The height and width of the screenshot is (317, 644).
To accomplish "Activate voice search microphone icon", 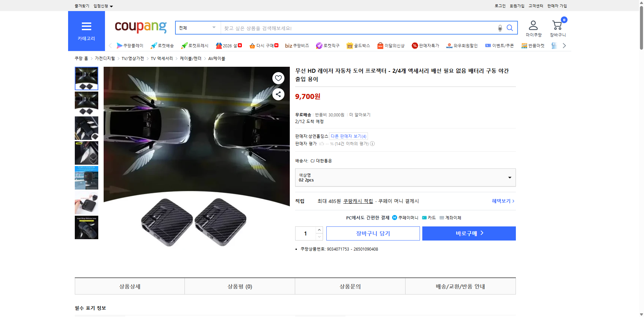I will click(x=499, y=28).
